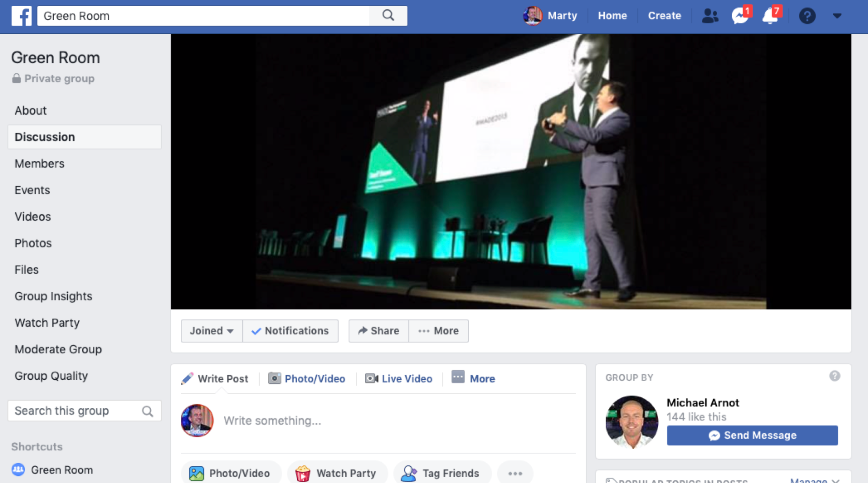
Task: Click the group search magnifier icon
Action: click(147, 411)
